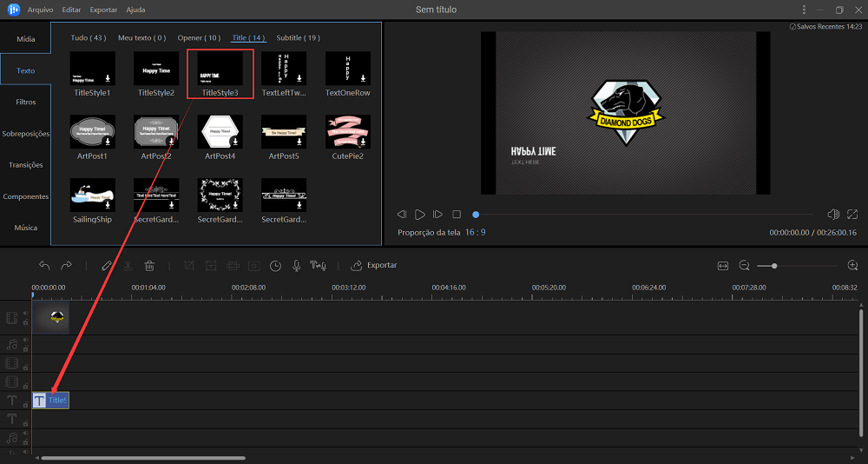The image size is (868, 464).
Task: Mute the first music track
Action: tap(25, 340)
